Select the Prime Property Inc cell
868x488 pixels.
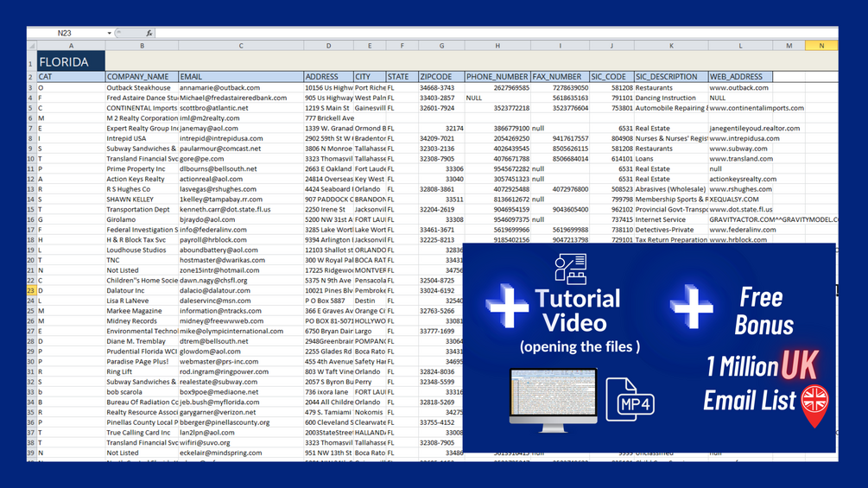click(x=142, y=168)
